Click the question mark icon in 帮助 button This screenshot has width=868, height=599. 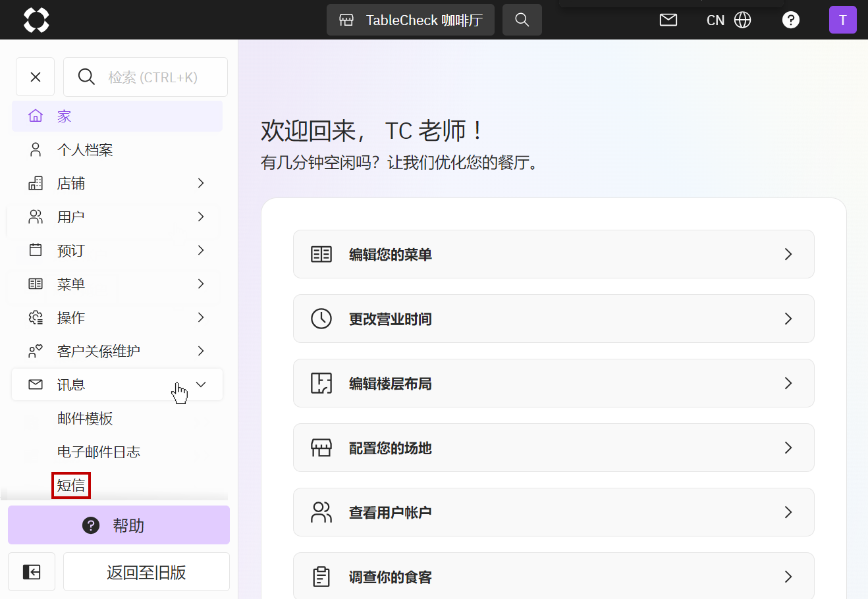91,525
